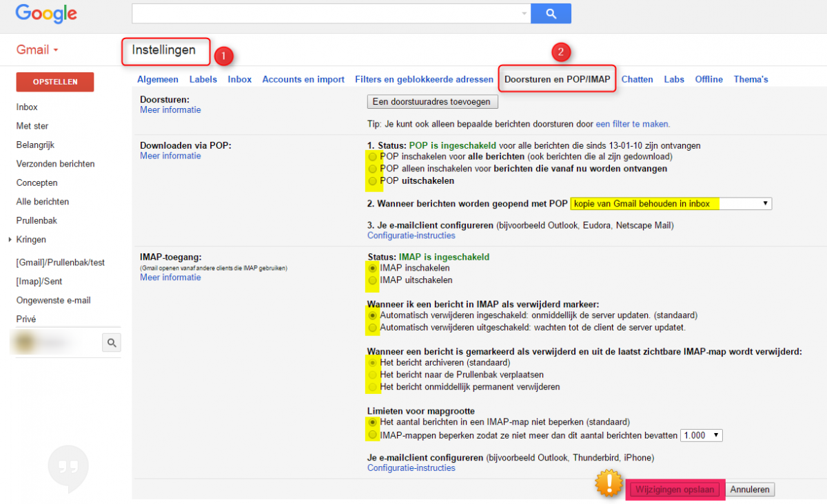Screen dimensions: 827x504
Task: Open the Belangrijk folder
Action: click(x=35, y=145)
